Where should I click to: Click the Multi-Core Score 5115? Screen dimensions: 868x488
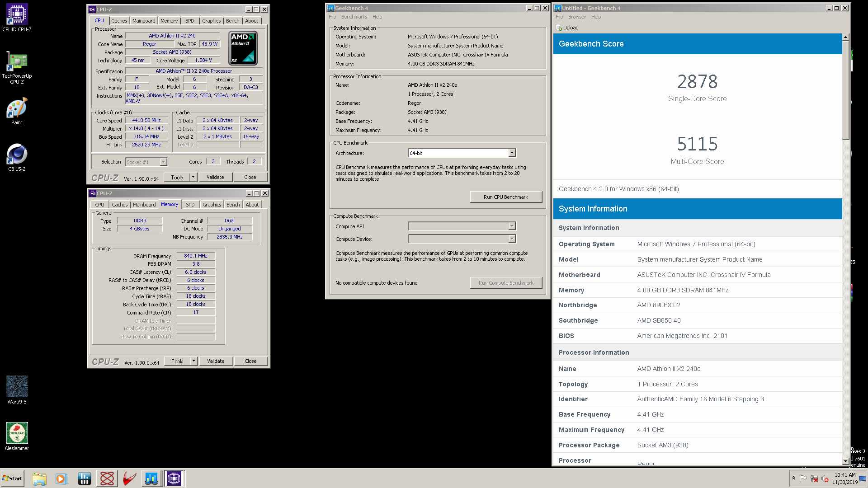point(697,144)
